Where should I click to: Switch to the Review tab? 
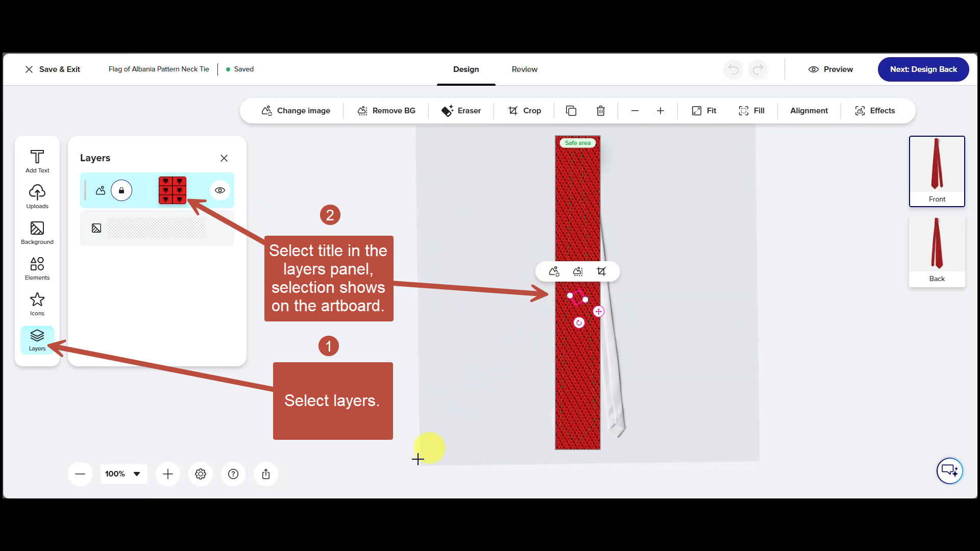525,69
